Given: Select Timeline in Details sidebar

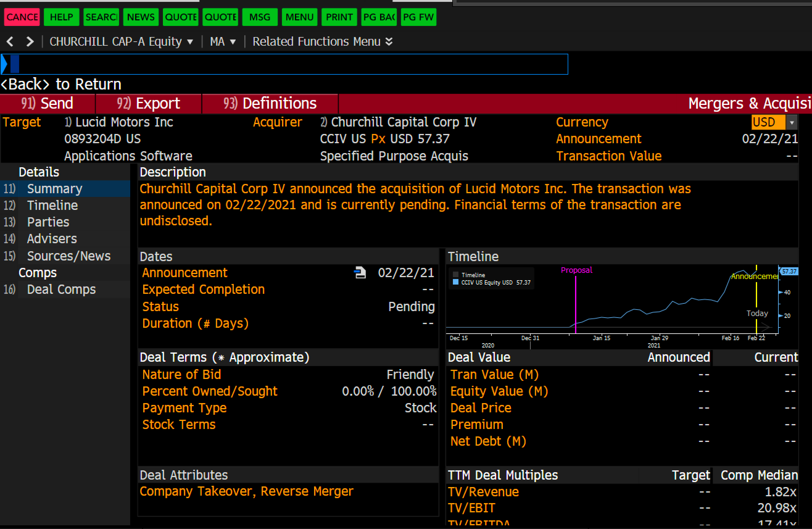Looking at the screenshot, I should [x=52, y=206].
